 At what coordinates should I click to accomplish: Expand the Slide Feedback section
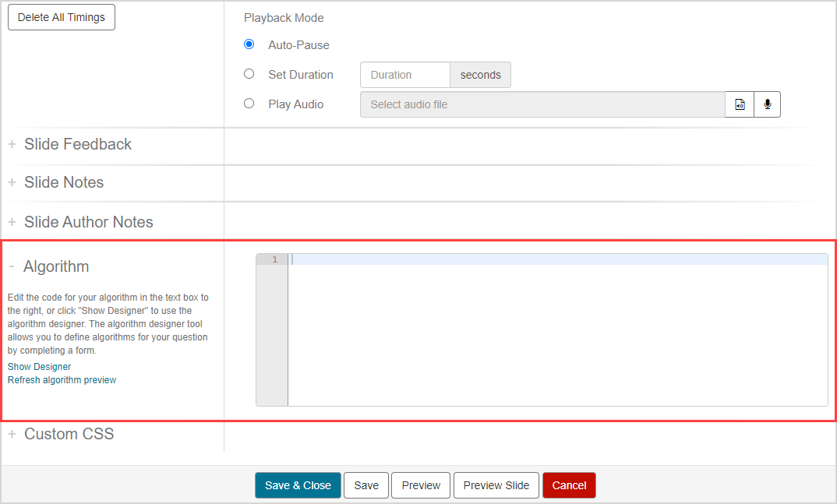click(77, 144)
